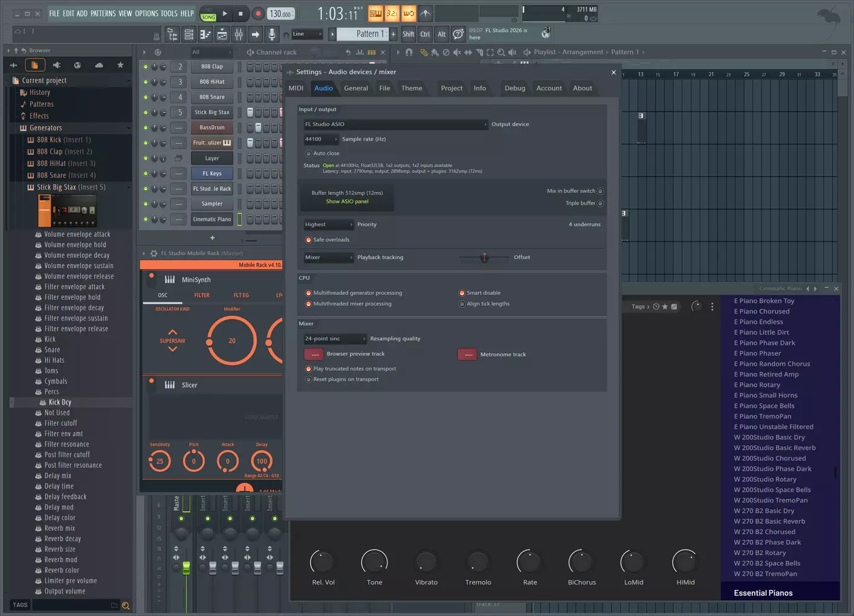Open the PATTERNS menu
Viewport: 854px width, 616px height.
(103, 13)
